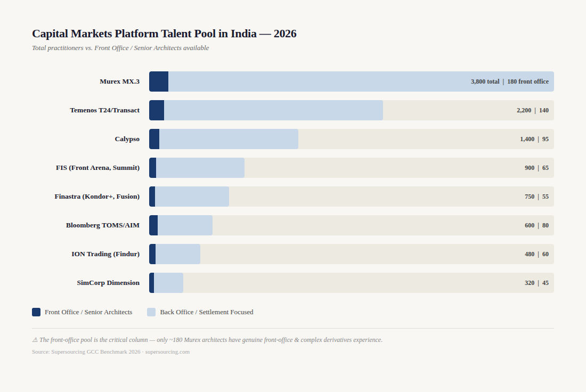586x392 pixels.
Task: Open the supersourcing.com source reference
Action: (167, 352)
